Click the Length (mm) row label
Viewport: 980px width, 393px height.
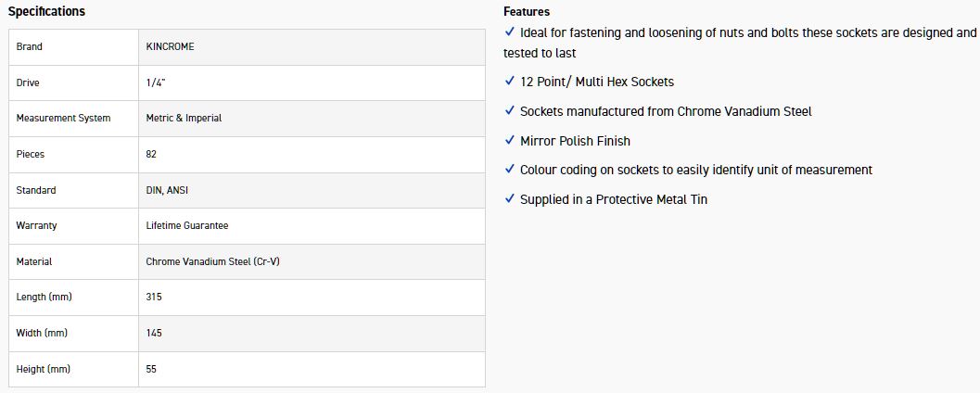coord(44,297)
